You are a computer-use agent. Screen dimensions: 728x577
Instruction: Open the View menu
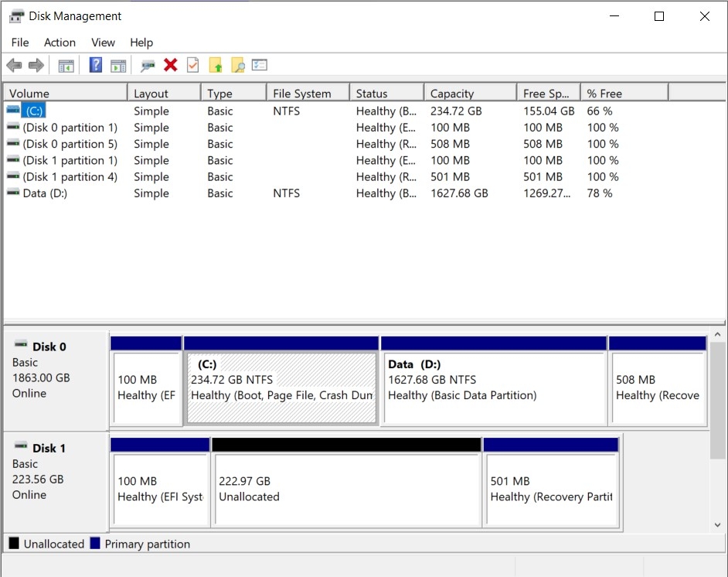103,43
